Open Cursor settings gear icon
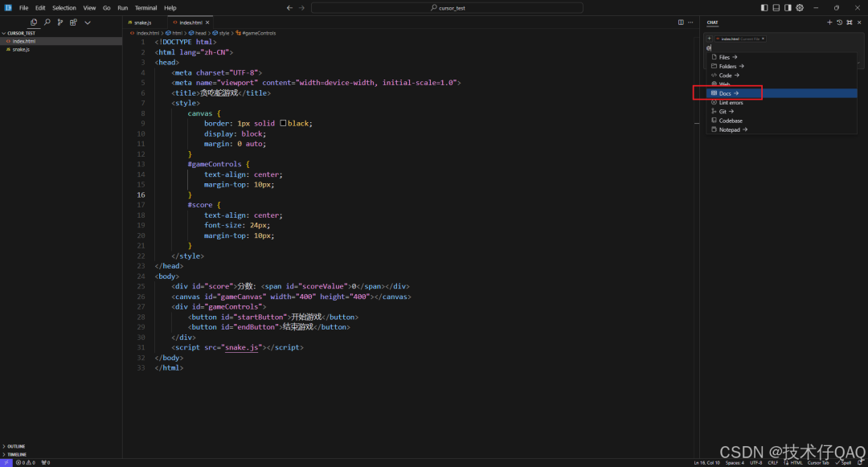Screen dimensions: 868x467 [800, 8]
